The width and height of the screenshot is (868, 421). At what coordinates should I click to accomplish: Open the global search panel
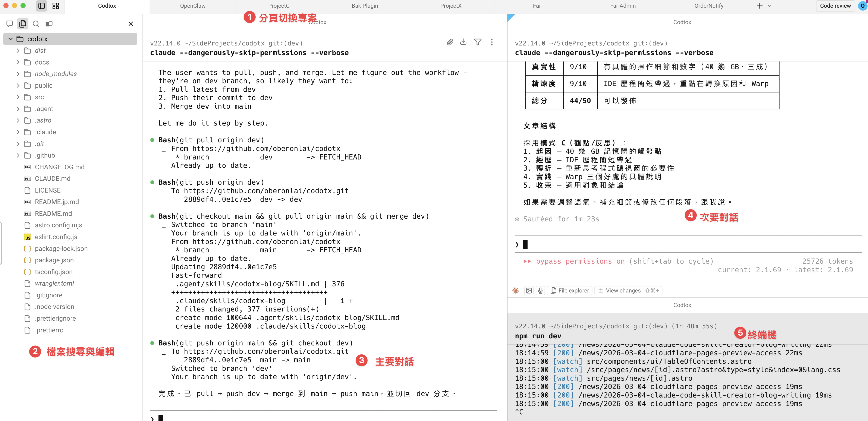point(36,23)
